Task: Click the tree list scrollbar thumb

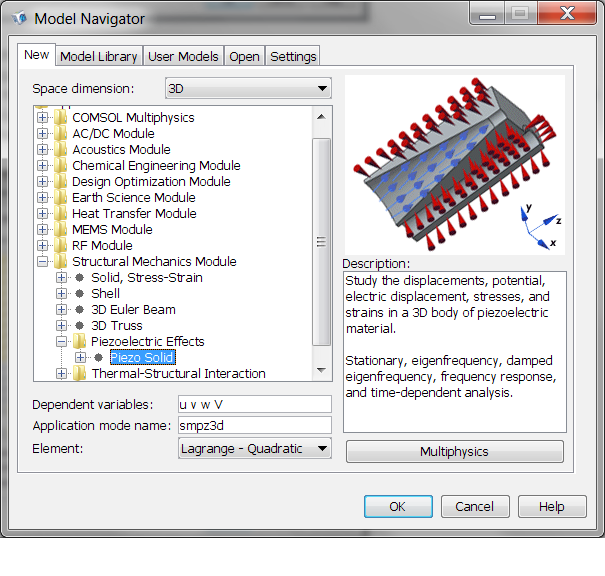Action: click(321, 242)
